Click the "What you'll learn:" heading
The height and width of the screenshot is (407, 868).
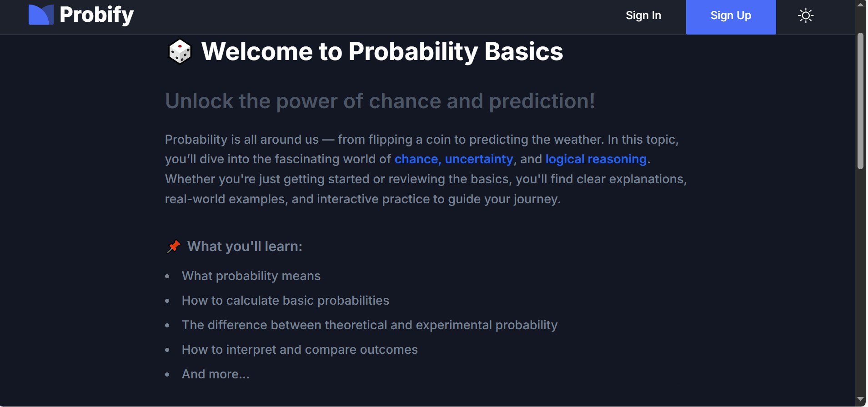tap(245, 246)
